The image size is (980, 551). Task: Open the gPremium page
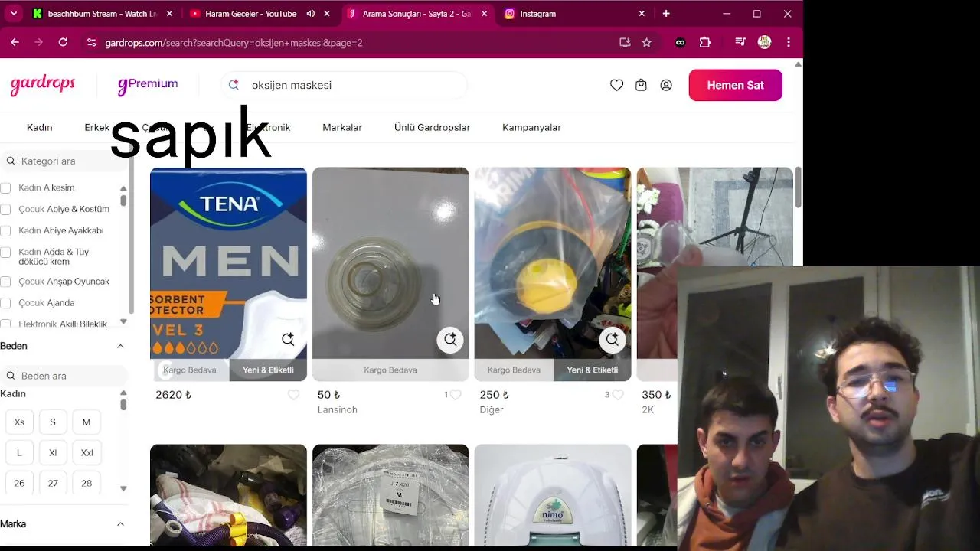(148, 85)
